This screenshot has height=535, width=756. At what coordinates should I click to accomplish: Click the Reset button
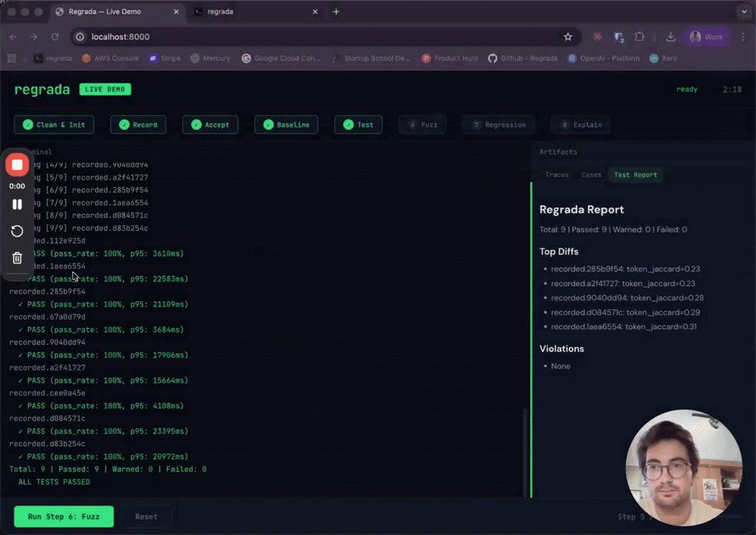pyautogui.click(x=146, y=517)
